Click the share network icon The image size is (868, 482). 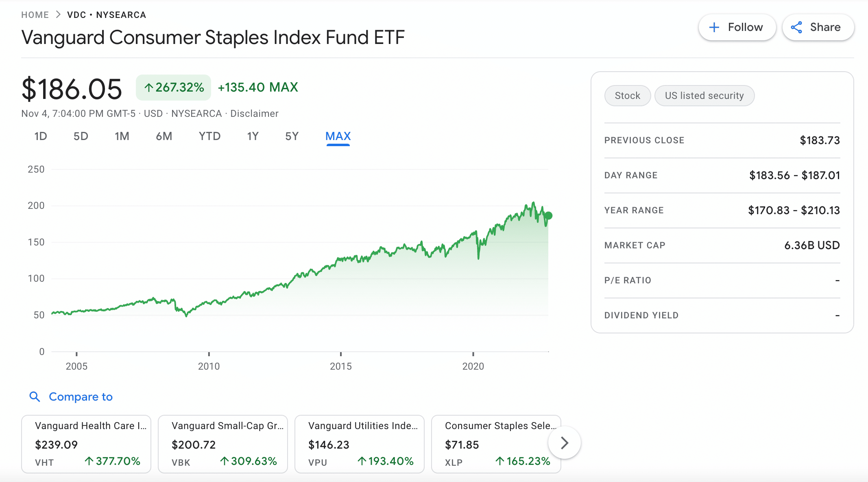point(796,27)
